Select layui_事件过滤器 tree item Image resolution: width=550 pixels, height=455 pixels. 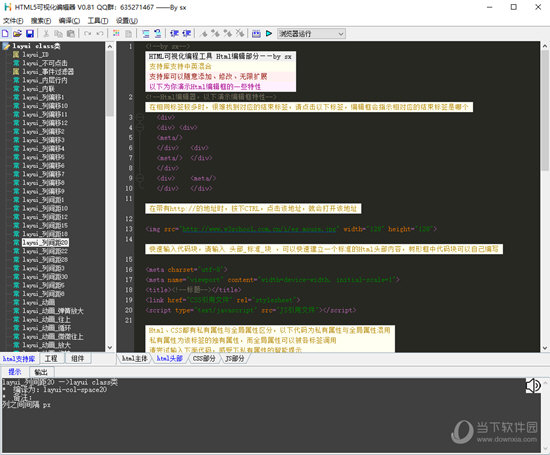[48, 72]
